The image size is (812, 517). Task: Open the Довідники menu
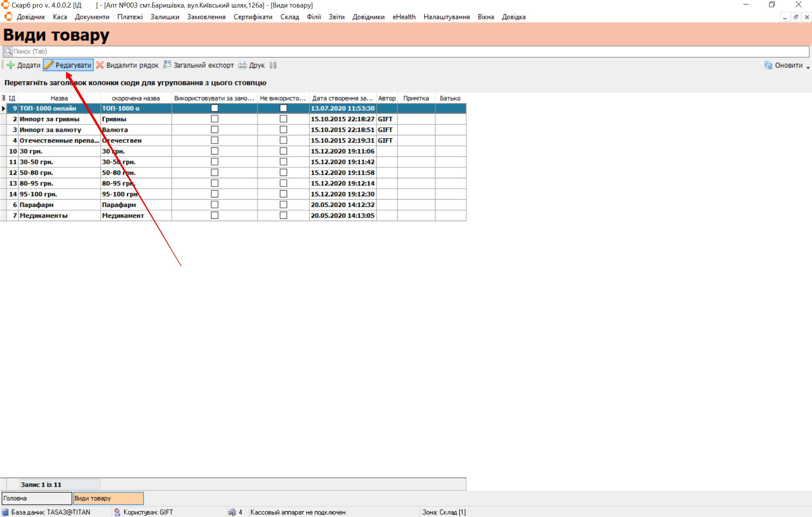368,17
